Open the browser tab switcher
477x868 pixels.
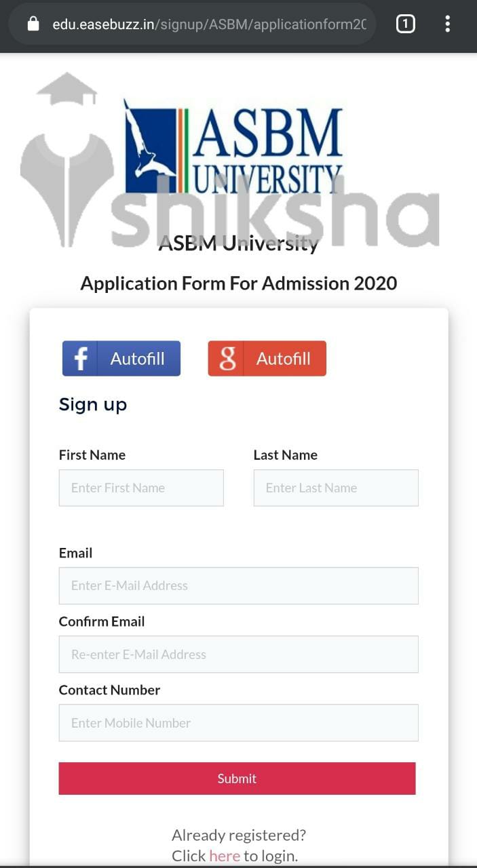click(x=405, y=23)
